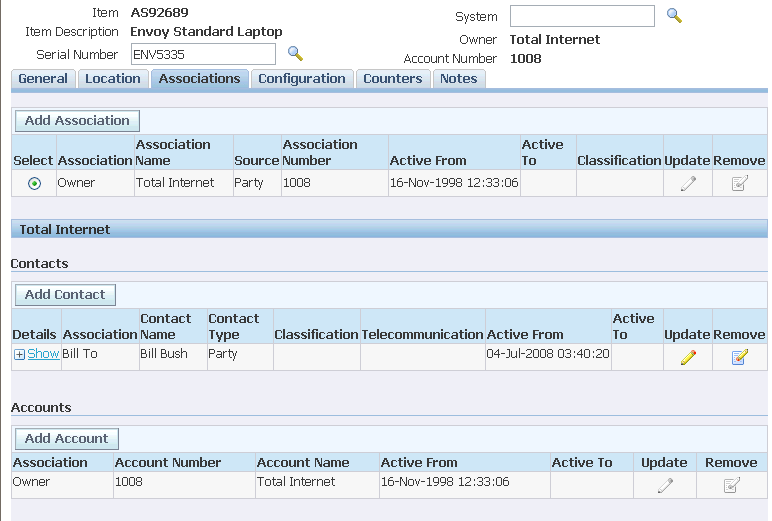Click Owner value 'Total Internet' at top

[x=555, y=39]
